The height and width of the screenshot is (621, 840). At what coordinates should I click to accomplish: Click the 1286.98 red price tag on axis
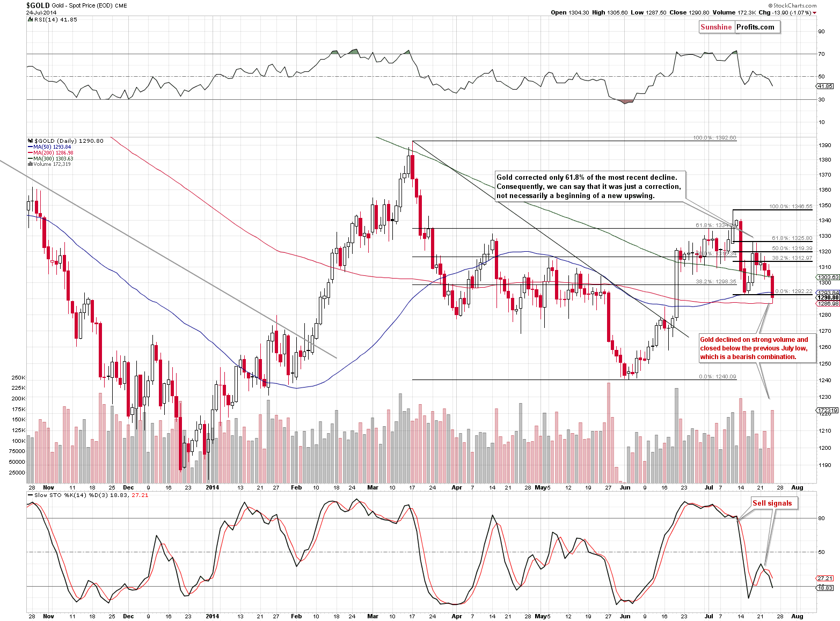click(x=828, y=304)
